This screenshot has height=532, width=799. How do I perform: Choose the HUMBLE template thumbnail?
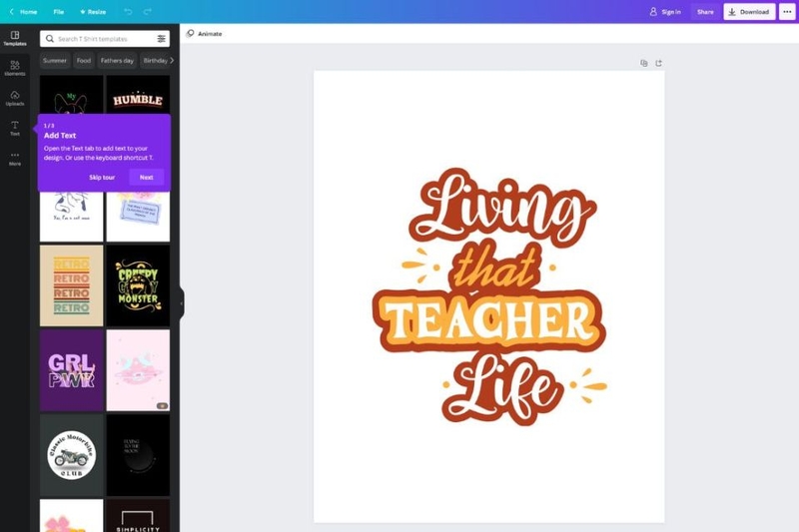coord(138,95)
